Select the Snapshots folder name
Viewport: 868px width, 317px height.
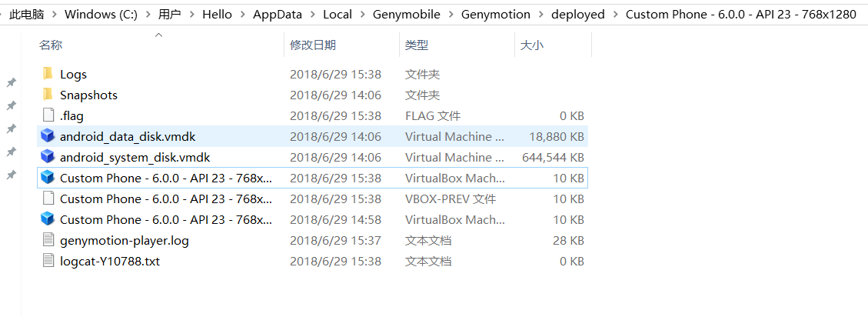[x=88, y=95]
